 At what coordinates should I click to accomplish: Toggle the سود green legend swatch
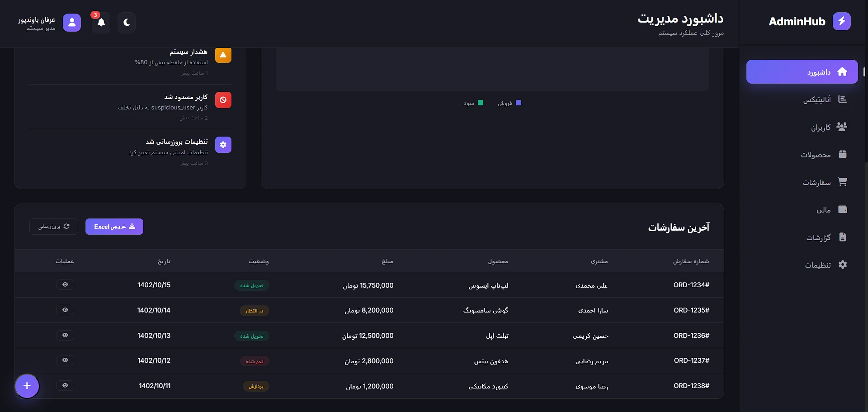481,103
